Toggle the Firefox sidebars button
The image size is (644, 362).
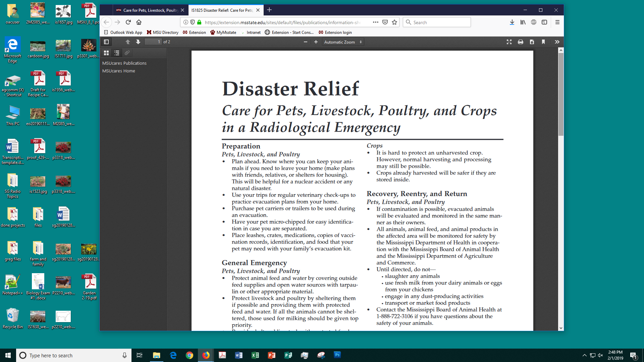544,22
